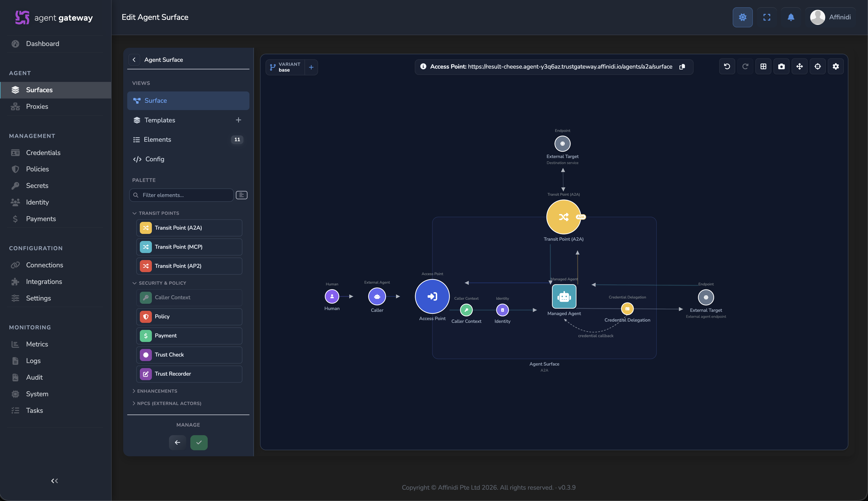This screenshot has width=868, height=501.
Task: Click the crosshair center-view icon
Action: click(817, 66)
